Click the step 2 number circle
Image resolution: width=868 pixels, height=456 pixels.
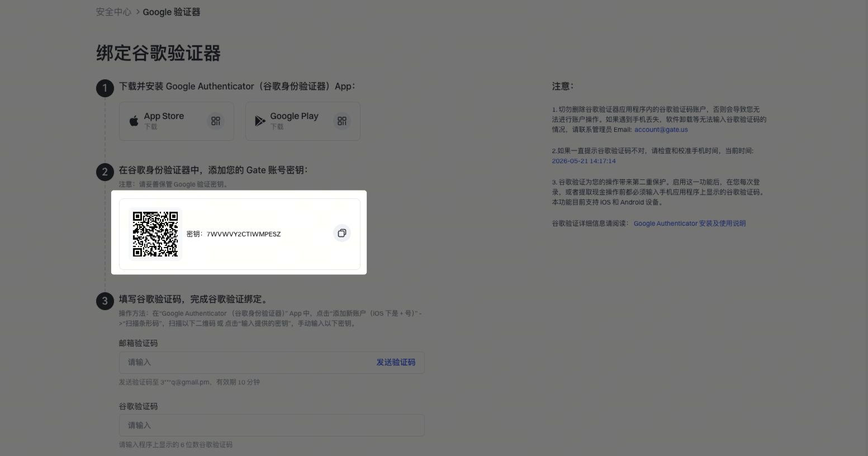coord(105,172)
